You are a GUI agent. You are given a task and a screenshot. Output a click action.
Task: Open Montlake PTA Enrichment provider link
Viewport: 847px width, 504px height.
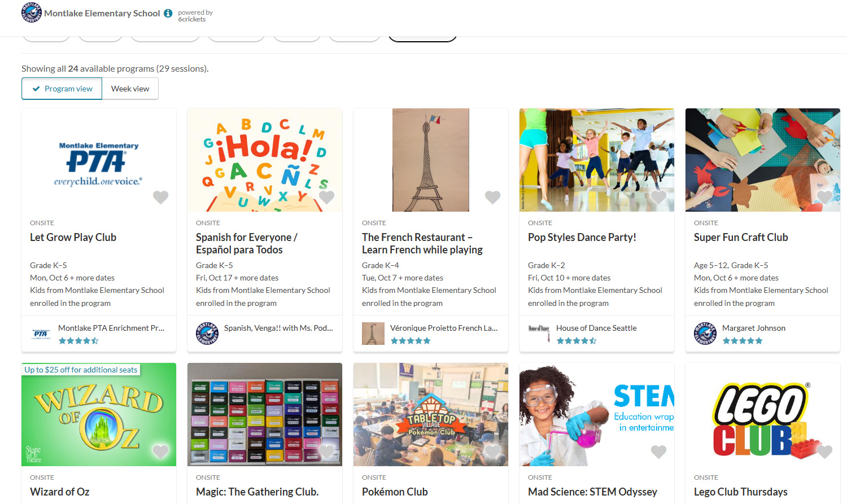coord(111,328)
